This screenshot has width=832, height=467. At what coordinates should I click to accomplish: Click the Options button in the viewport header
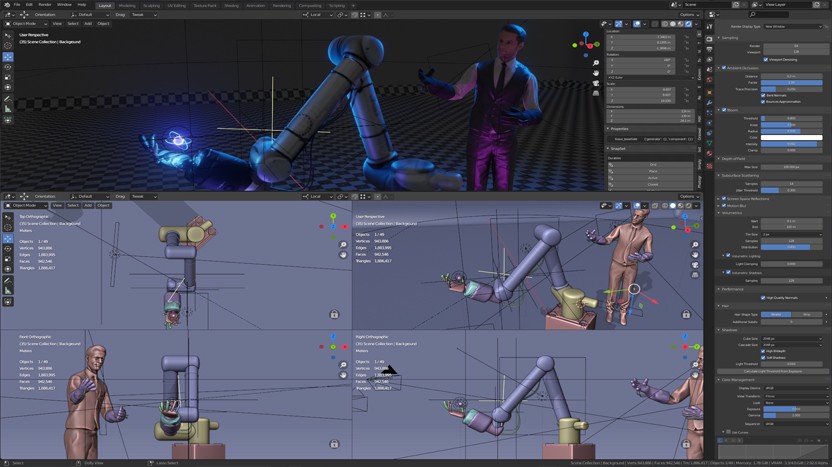point(686,15)
